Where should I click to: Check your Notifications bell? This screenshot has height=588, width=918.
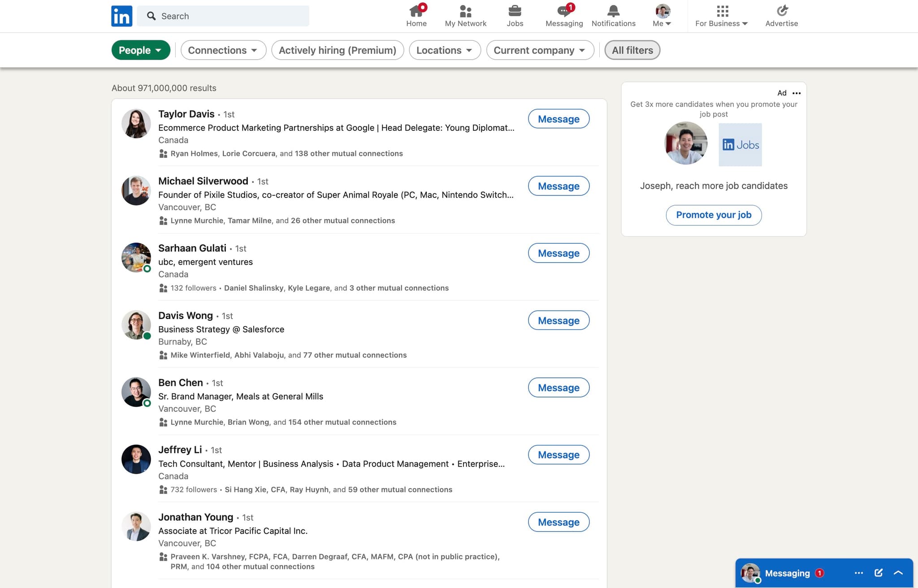click(613, 13)
